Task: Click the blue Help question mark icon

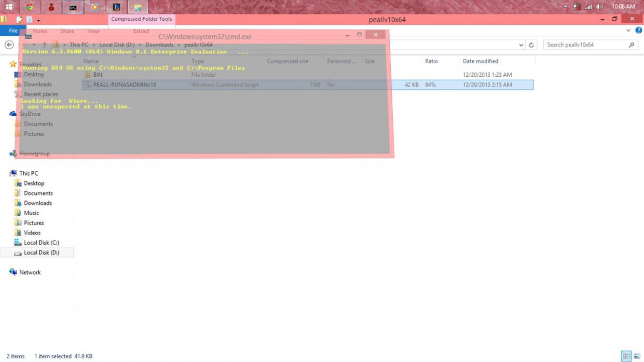Action: coord(639,30)
